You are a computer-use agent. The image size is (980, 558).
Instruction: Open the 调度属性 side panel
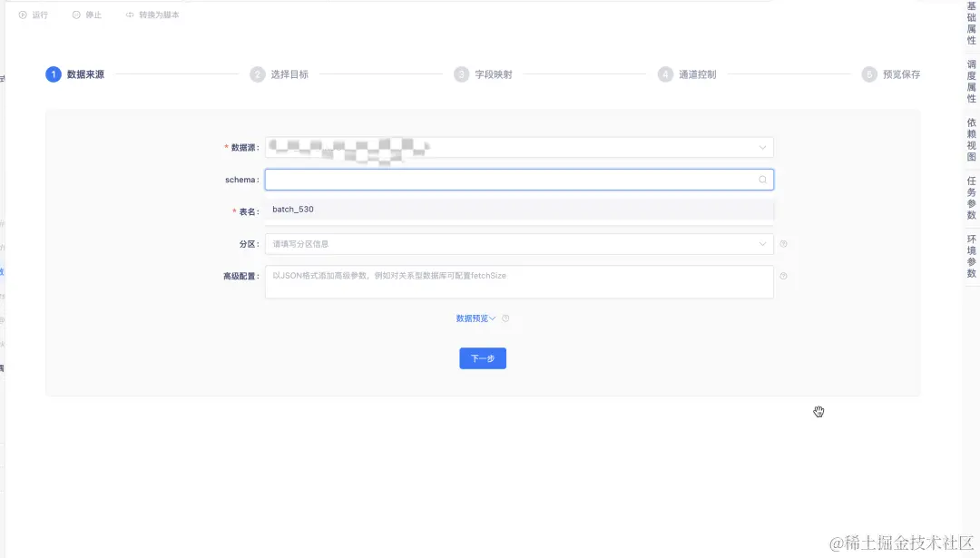coord(971,82)
